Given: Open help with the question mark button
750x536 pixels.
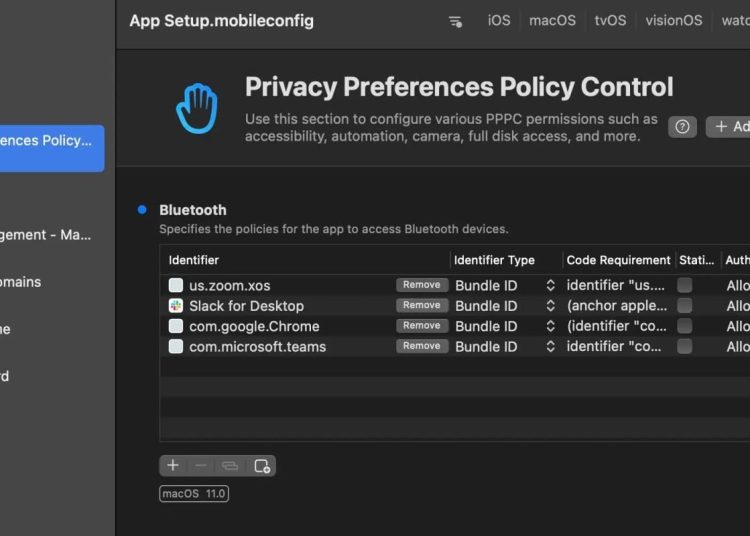Looking at the screenshot, I should point(682,127).
